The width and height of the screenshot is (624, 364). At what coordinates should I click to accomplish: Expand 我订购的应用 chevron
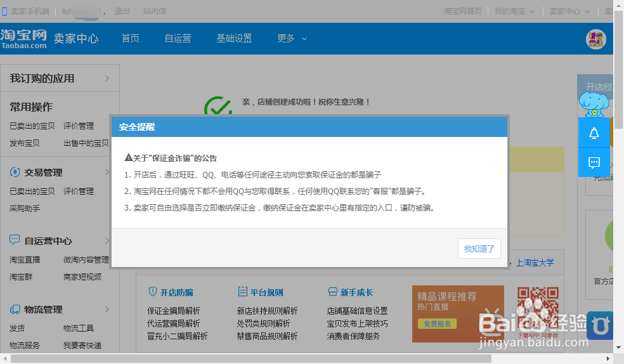click(107, 79)
